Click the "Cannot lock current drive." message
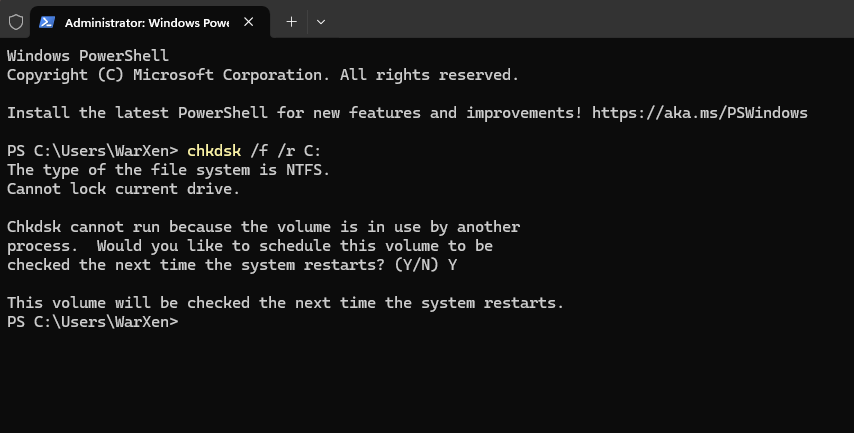This screenshot has width=854, height=433. coord(124,189)
